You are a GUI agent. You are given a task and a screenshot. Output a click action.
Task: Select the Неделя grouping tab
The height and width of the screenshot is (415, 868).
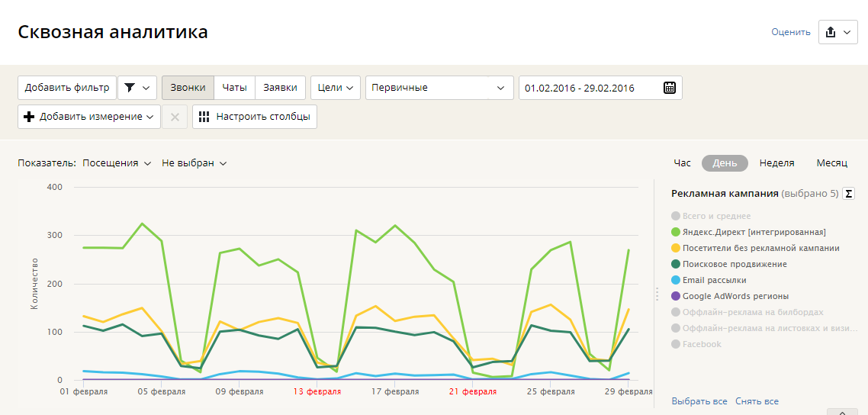(x=776, y=163)
